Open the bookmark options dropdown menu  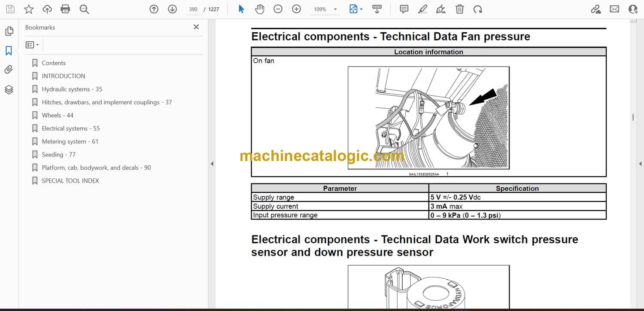pyautogui.click(x=32, y=45)
